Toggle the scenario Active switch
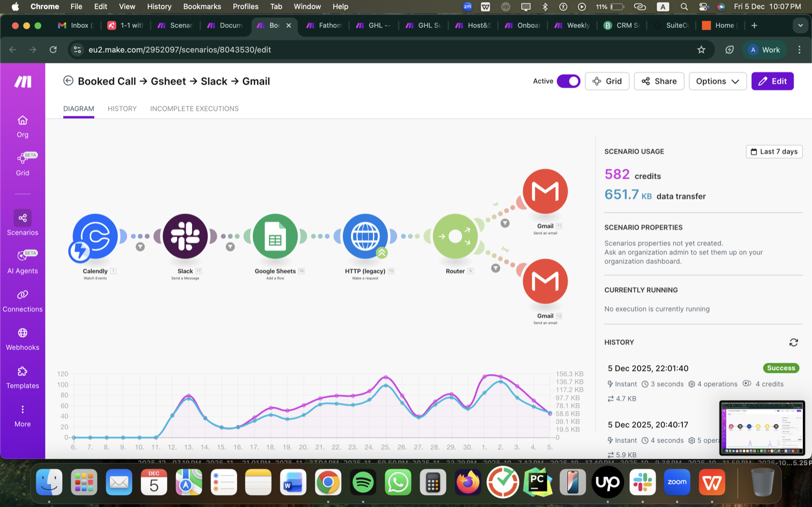This screenshot has width=812, height=507. (x=568, y=81)
